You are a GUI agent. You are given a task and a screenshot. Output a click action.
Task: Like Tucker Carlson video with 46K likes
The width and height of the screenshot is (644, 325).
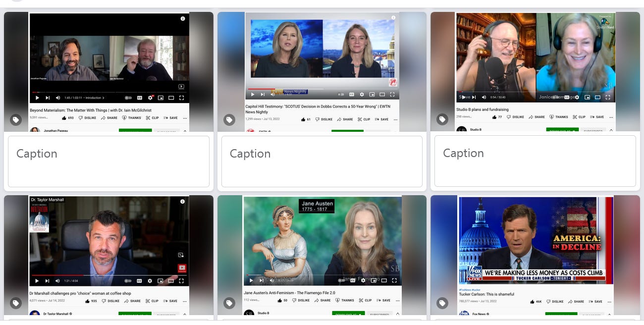[536, 301]
